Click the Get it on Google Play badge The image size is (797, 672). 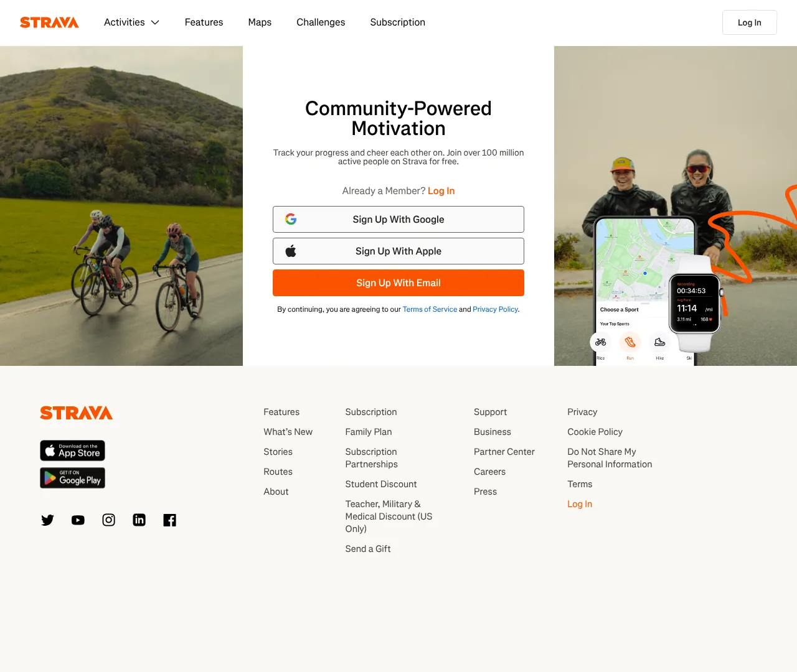72,478
